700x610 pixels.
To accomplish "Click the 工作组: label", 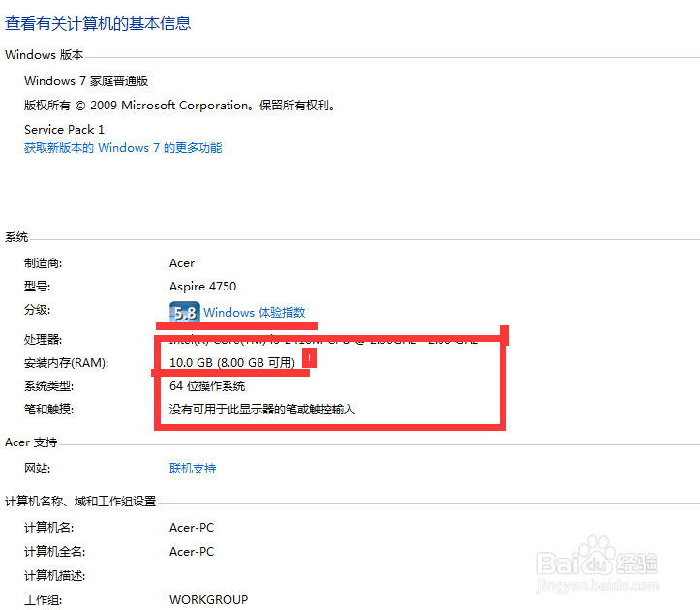I will (x=43, y=599).
